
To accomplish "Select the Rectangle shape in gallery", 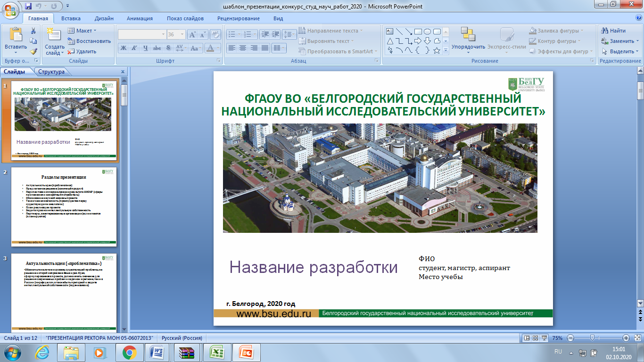I will (418, 32).
